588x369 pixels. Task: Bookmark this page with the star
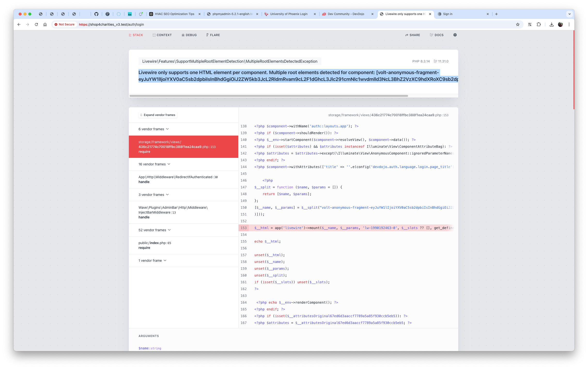pyautogui.click(x=518, y=24)
